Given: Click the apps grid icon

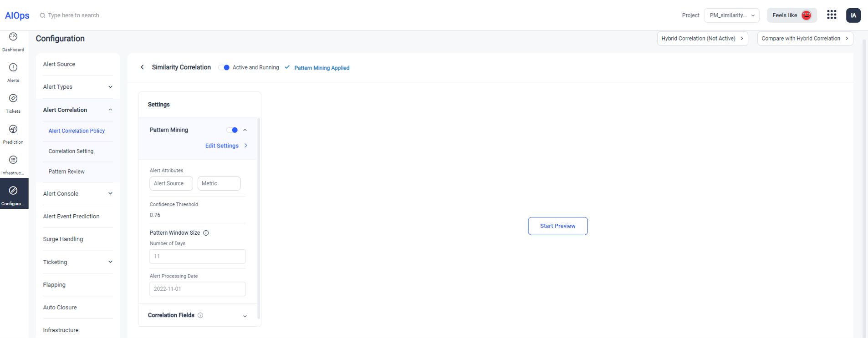Looking at the screenshot, I should (x=832, y=15).
